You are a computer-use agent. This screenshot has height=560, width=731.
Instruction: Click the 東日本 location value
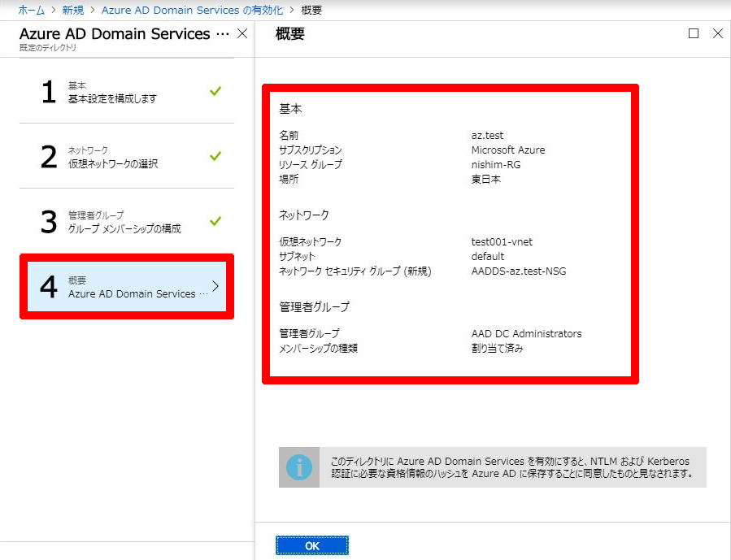485,179
